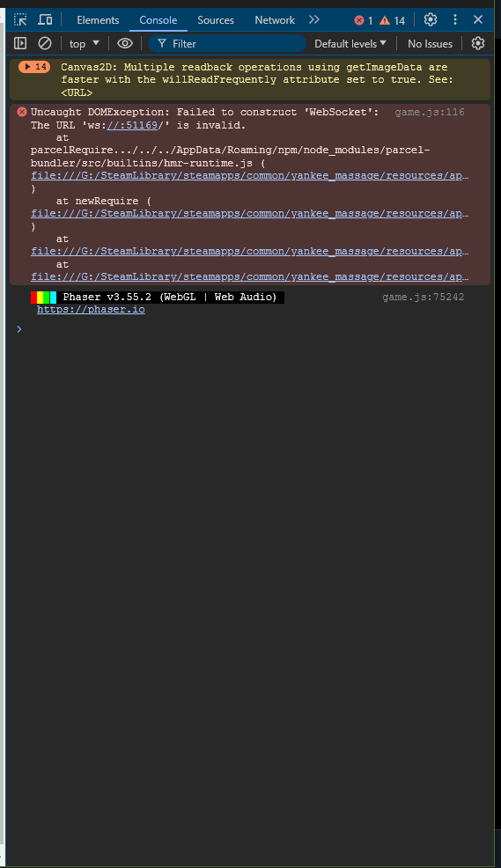Viewport: 501px width, 868px height.
Task: Follow the https://phaser.io link
Action: click(x=91, y=310)
